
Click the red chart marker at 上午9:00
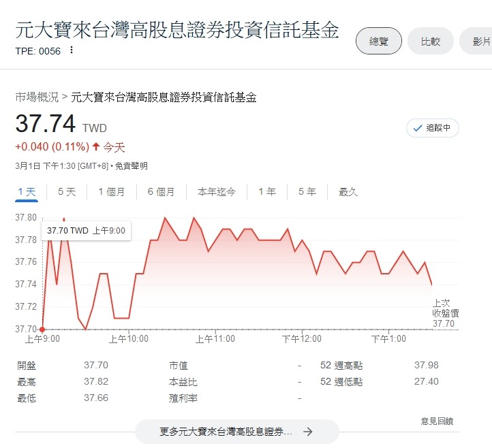pos(42,330)
